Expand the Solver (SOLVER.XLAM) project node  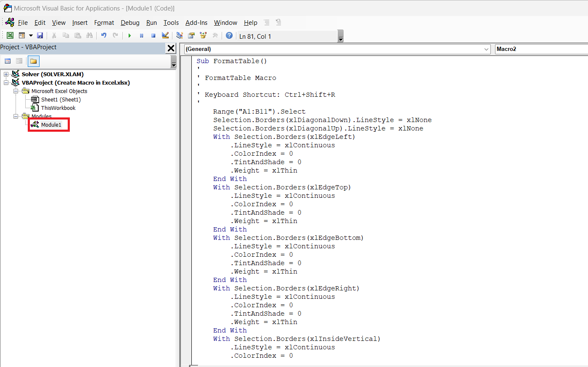[x=6, y=74]
